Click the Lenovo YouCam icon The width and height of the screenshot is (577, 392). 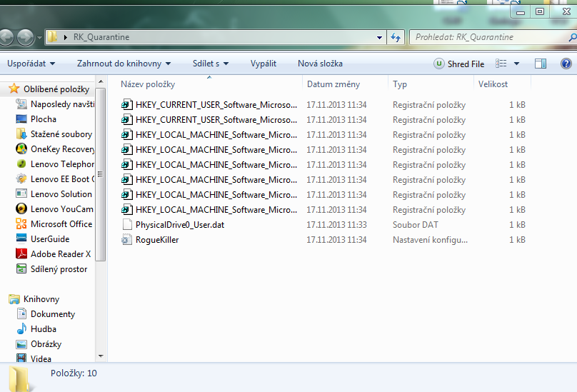coord(21,208)
